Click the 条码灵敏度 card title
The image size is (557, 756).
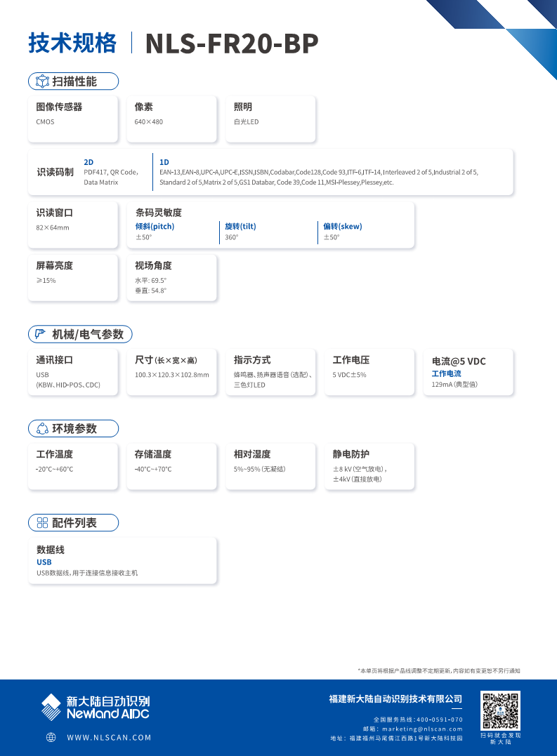158,213
